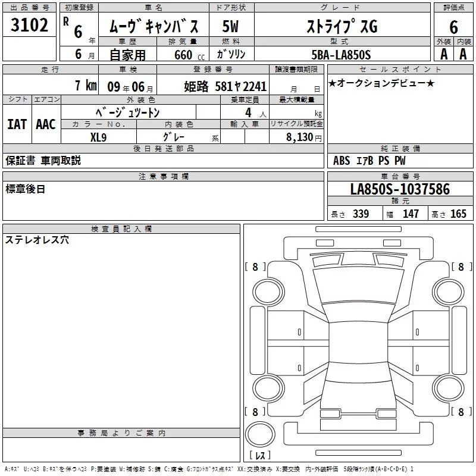Click the recycle deposit amount 8,130円
This screenshot has width=476, height=476.
[301, 137]
